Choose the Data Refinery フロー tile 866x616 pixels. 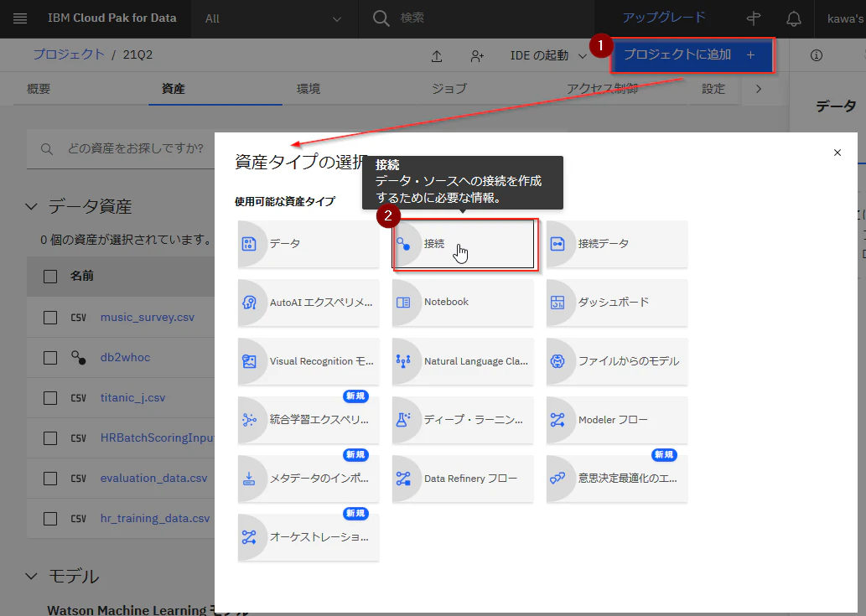[x=463, y=479]
